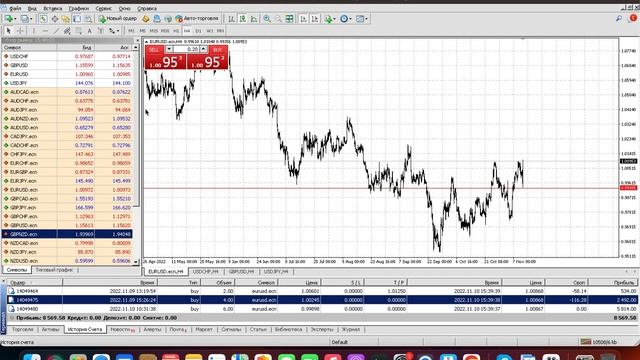This screenshot has height=360, width=640.
Task: Open the Profiles toolbar icon
Action: [25, 19]
